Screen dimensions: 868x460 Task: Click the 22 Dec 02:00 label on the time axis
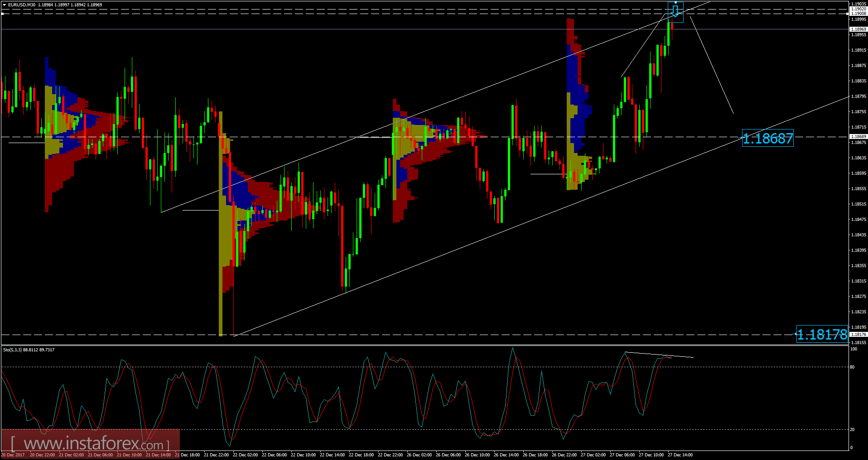(x=245, y=455)
